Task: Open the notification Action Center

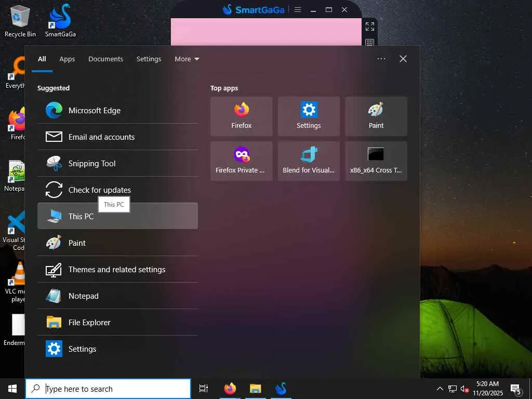Action: 516,389
